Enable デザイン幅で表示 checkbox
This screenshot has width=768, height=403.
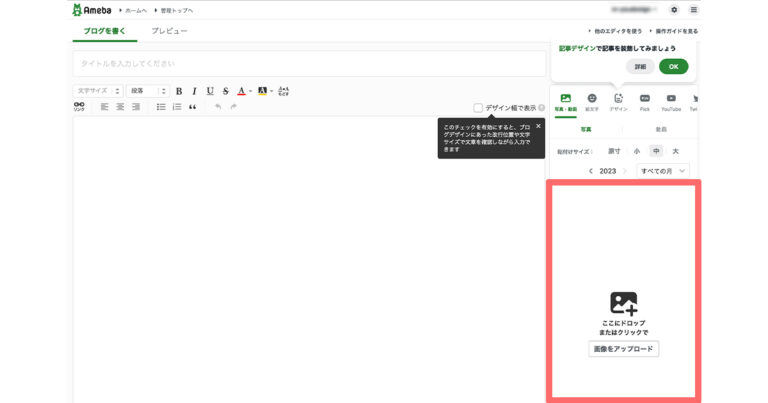478,108
